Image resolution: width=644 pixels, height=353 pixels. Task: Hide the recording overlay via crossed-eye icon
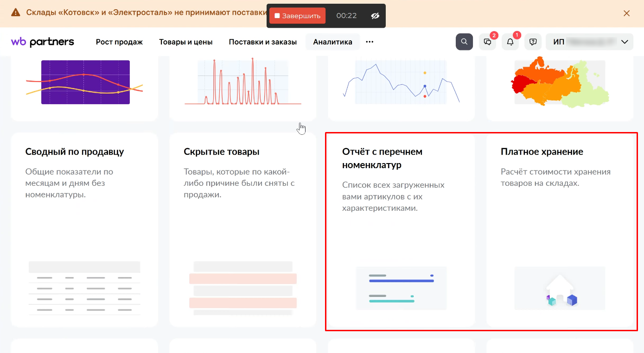point(375,16)
